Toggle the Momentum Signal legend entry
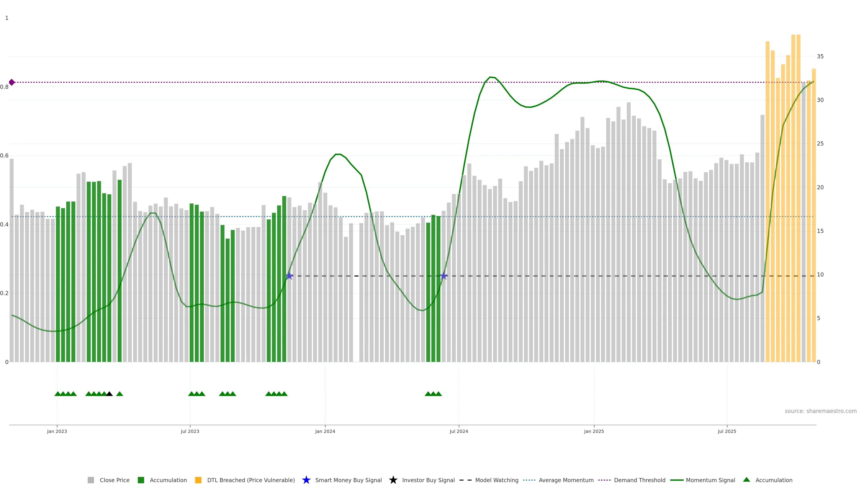The width and height of the screenshot is (868, 488). coord(710,480)
